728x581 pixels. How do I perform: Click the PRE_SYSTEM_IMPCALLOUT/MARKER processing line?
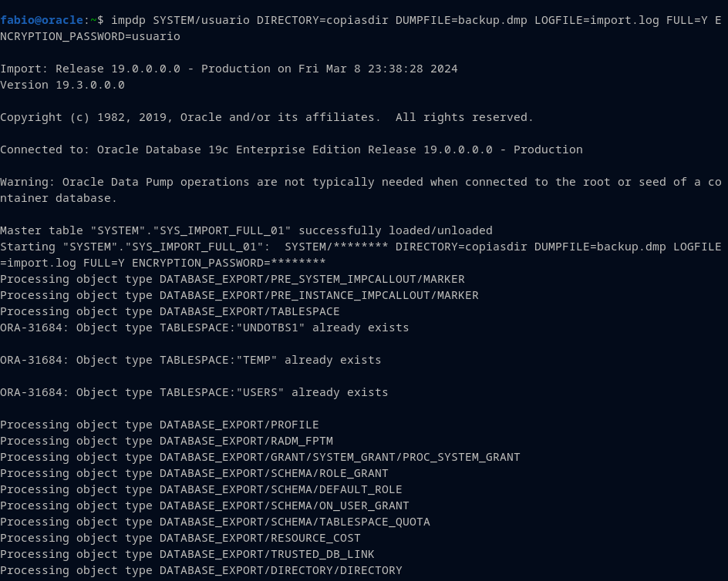tap(232, 279)
